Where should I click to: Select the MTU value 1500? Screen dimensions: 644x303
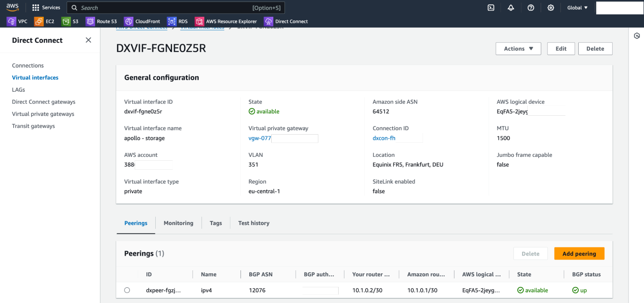click(503, 138)
